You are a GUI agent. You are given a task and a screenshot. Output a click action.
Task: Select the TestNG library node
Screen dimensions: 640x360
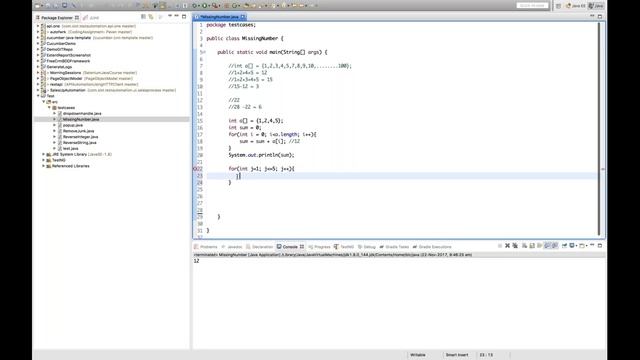point(58,160)
